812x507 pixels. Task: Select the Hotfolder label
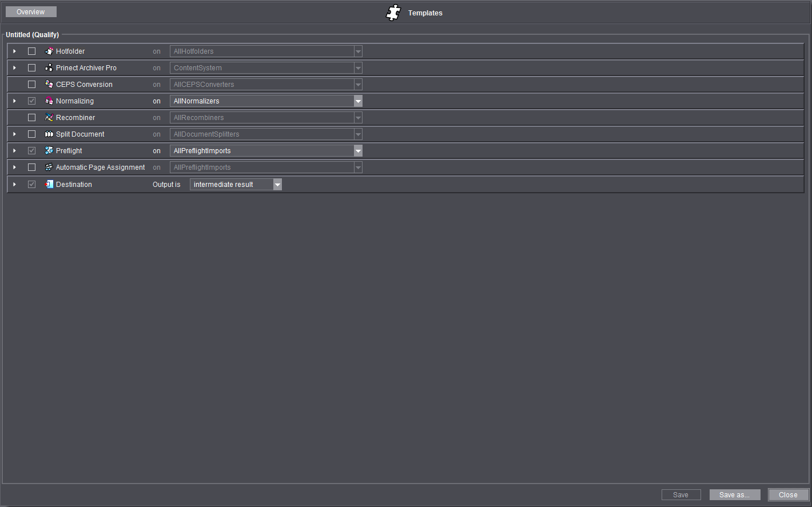(x=70, y=51)
